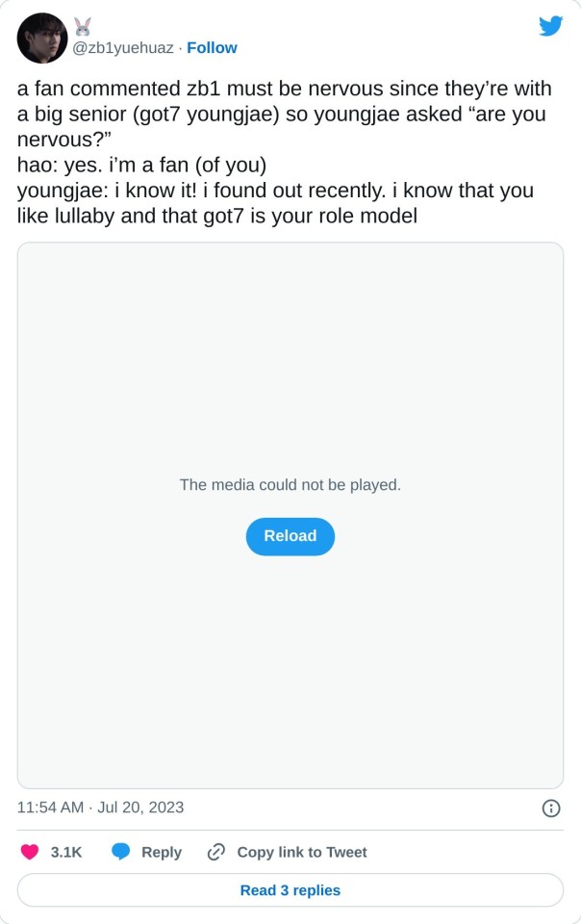The image size is (581, 924).
Task: Click the chain link copy icon
Action: [216, 852]
